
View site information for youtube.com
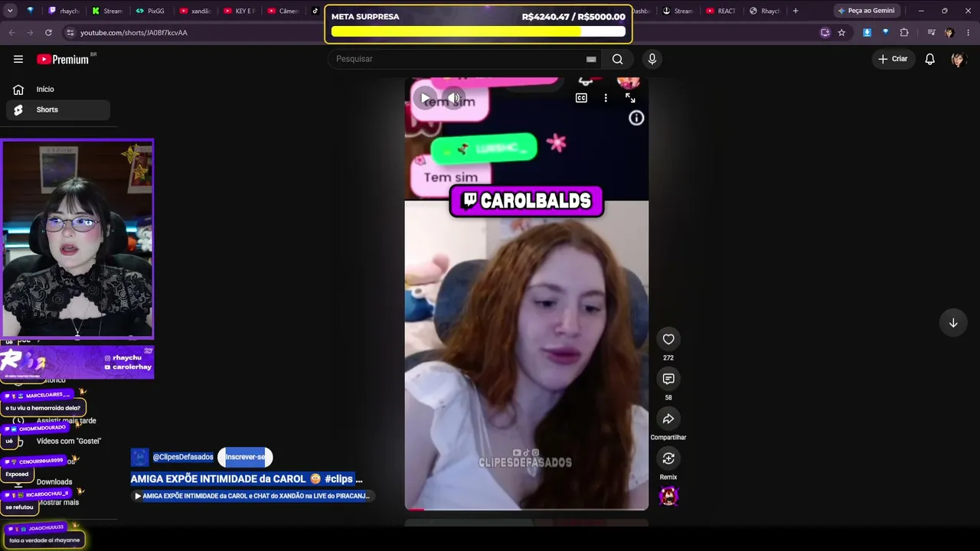(70, 33)
